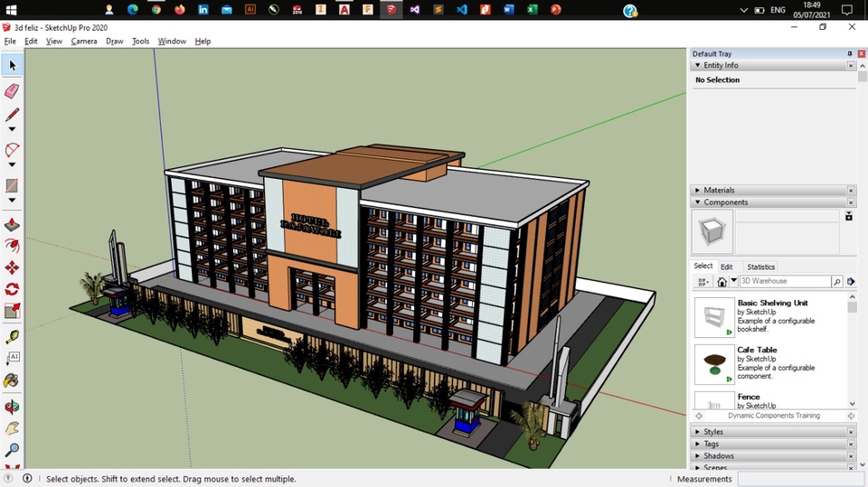Pick the Eraser tool
868x487 pixels.
pyautogui.click(x=12, y=90)
